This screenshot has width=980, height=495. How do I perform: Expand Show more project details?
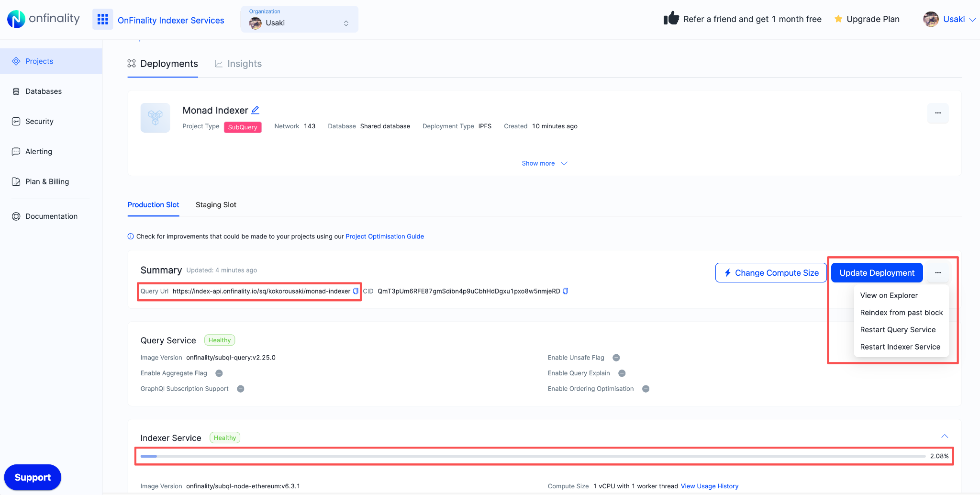(x=544, y=163)
